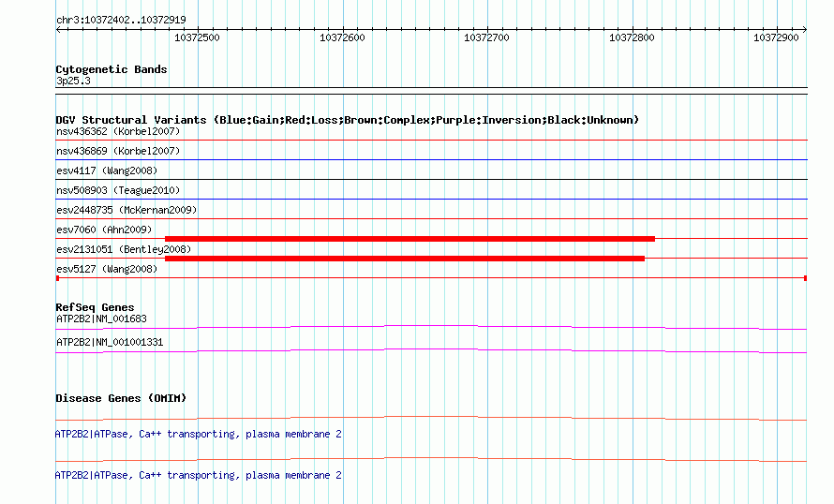Click the thick red esv7060 loss bar

click(410, 239)
